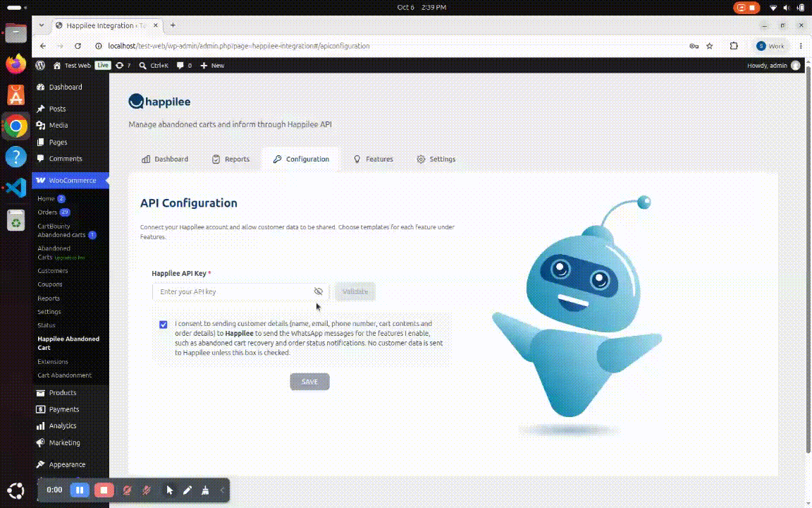This screenshot has height=508, width=812.
Task: Click the Chrome address bar URL
Action: coord(239,46)
